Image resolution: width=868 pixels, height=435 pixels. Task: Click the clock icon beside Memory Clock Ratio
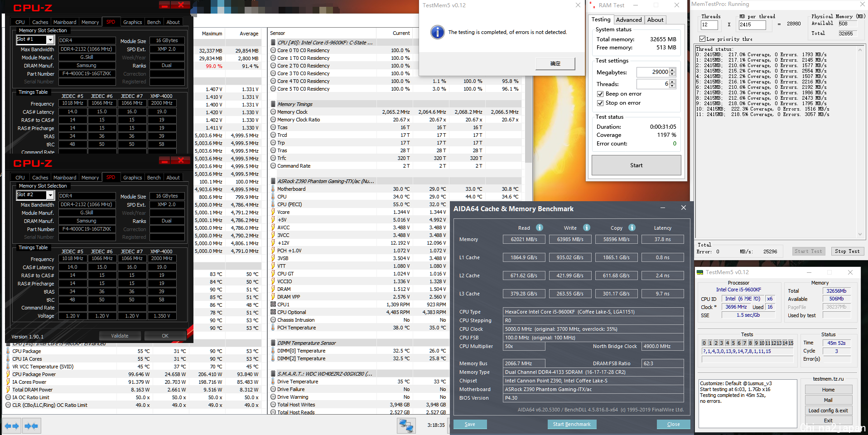tap(273, 120)
